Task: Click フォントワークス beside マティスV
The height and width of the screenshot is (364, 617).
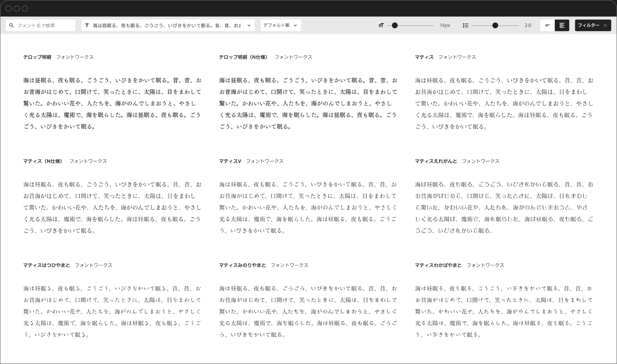Action: [x=265, y=161]
